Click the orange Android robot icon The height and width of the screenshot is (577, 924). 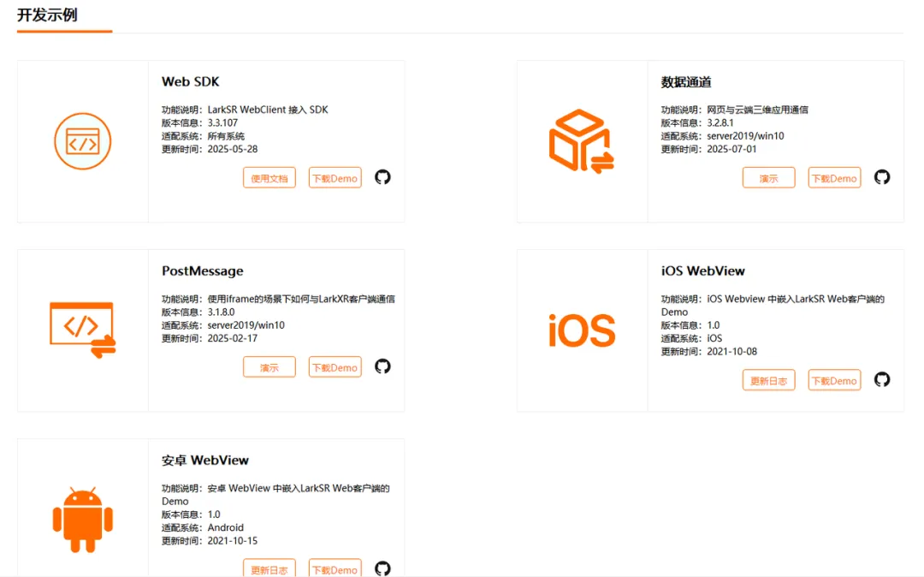(x=82, y=520)
